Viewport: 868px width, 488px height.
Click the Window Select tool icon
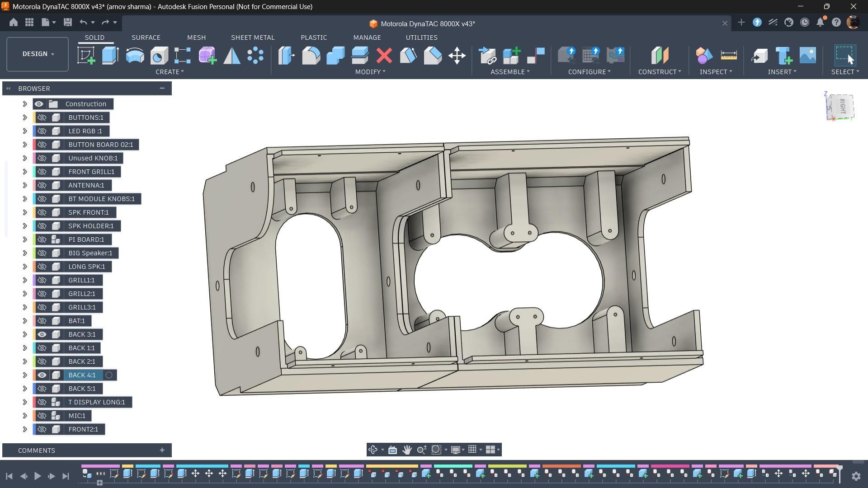click(844, 55)
